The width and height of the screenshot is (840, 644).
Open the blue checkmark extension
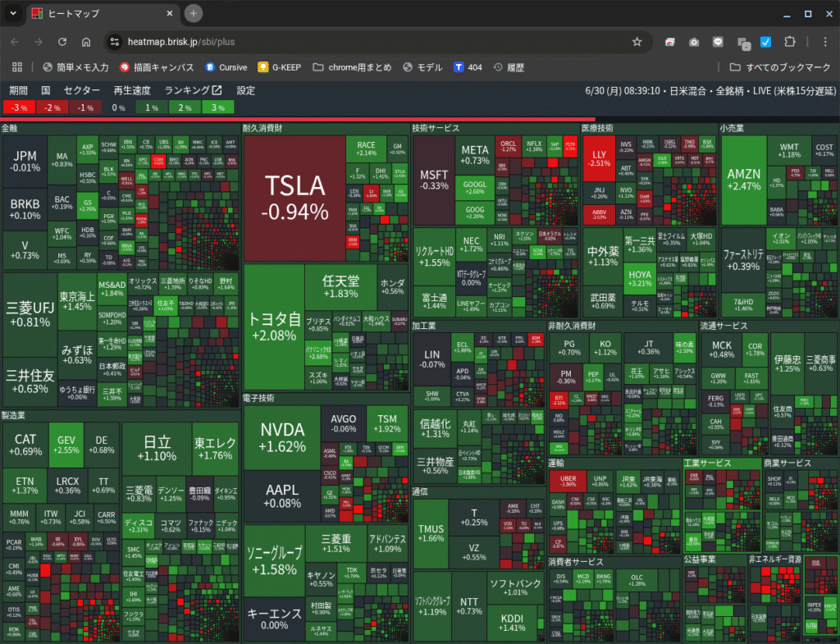point(766,42)
